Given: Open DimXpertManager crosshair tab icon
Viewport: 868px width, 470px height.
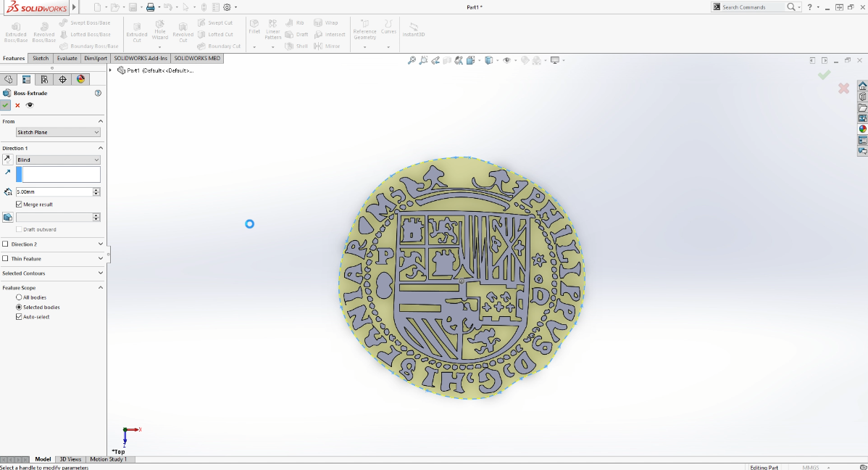Looking at the screenshot, I should pos(62,79).
